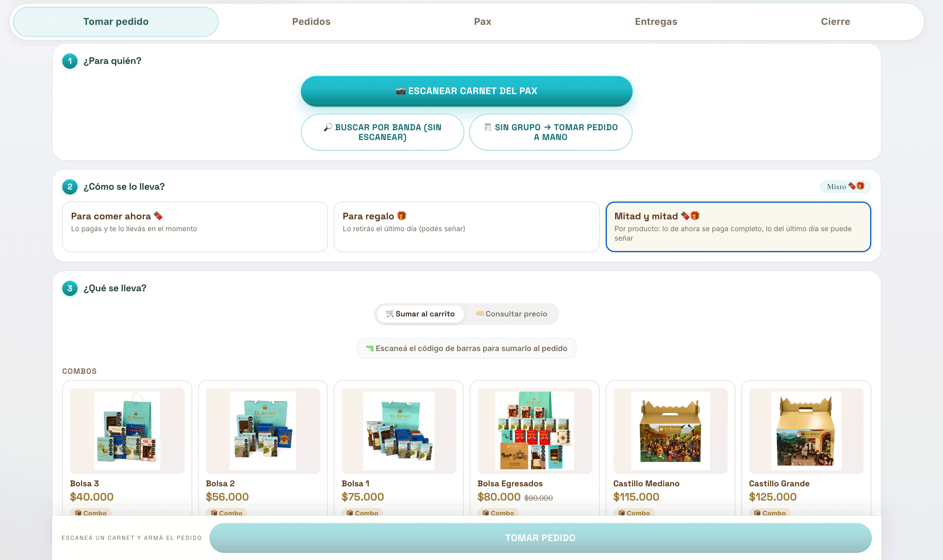Click the receipt icon in Sin grupo button
This screenshot has height=560, width=943.
(x=487, y=127)
